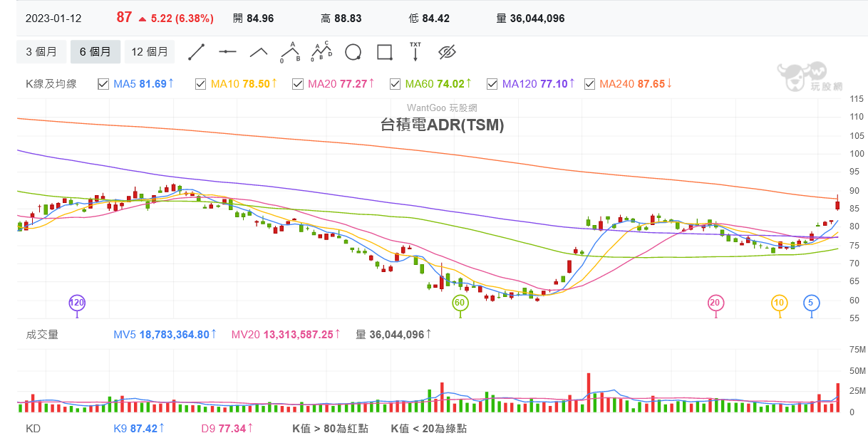Click the K線及均線 section label
Screen dimensions: 868x438
point(51,84)
